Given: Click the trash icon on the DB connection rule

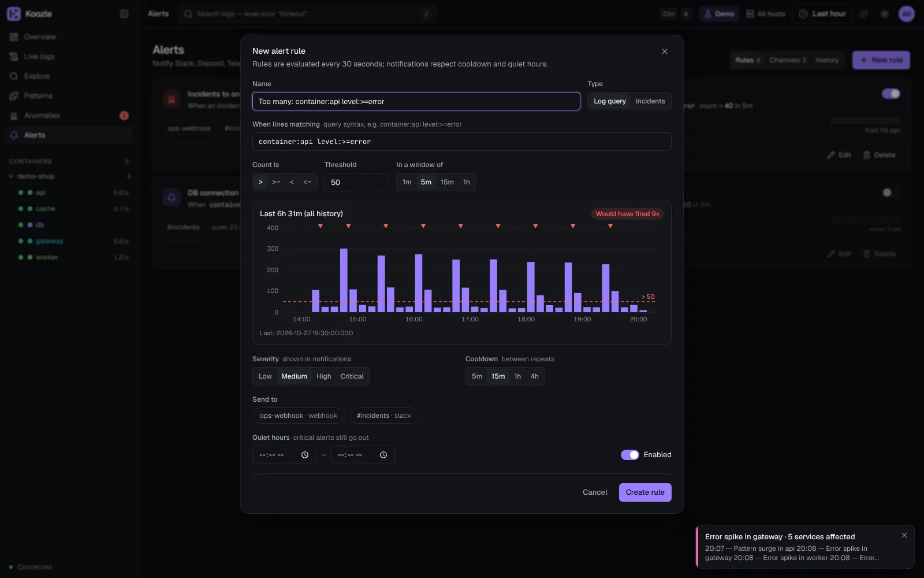Looking at the screenshot, I should [x=867, y=254].
